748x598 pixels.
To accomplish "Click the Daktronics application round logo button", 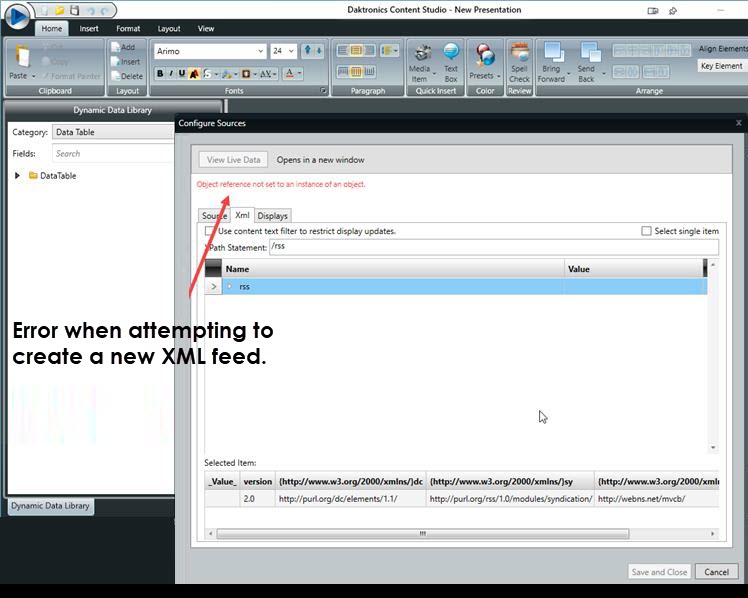I will 17,18.
